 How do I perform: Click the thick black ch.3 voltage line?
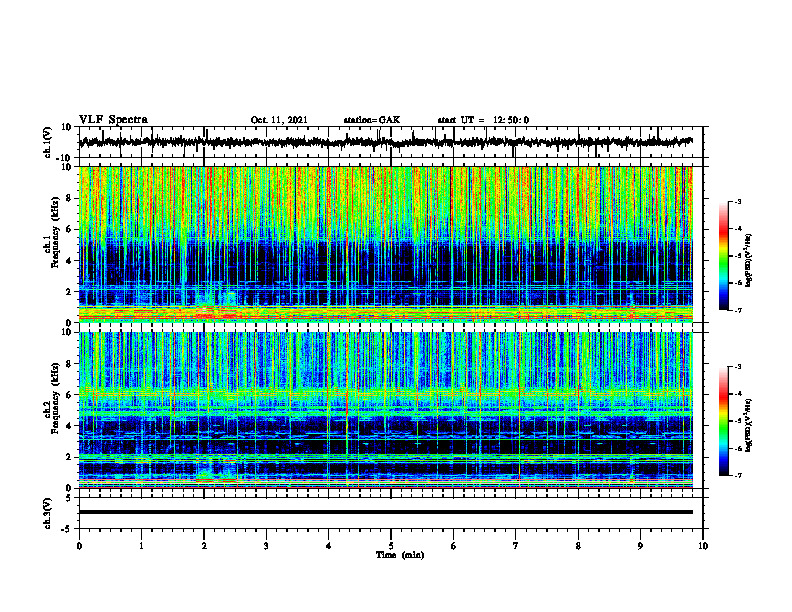(x=385, y=512)
